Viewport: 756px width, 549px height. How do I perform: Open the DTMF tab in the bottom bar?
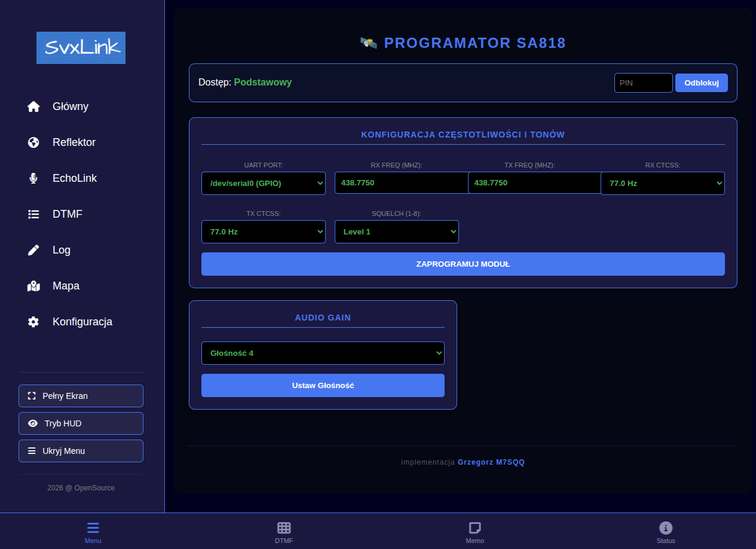pyautogui.click(x=284, y=528)
